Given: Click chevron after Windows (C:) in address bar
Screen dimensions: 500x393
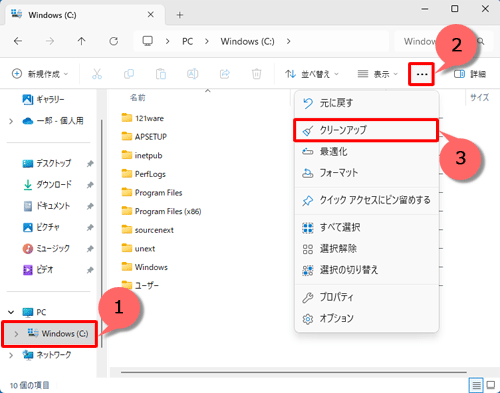Looking at the screenshot, I should coord(289,41).
